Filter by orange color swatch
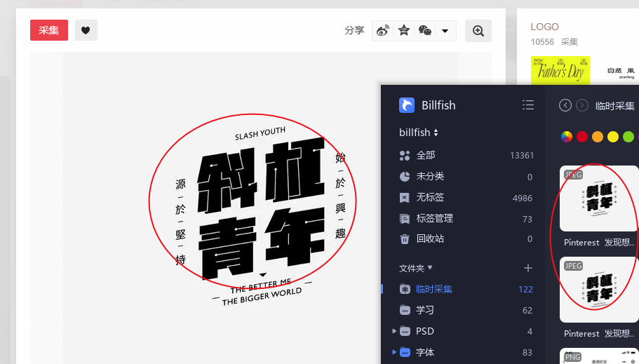This screenshot has height=364, width=639. coord(598,137)
